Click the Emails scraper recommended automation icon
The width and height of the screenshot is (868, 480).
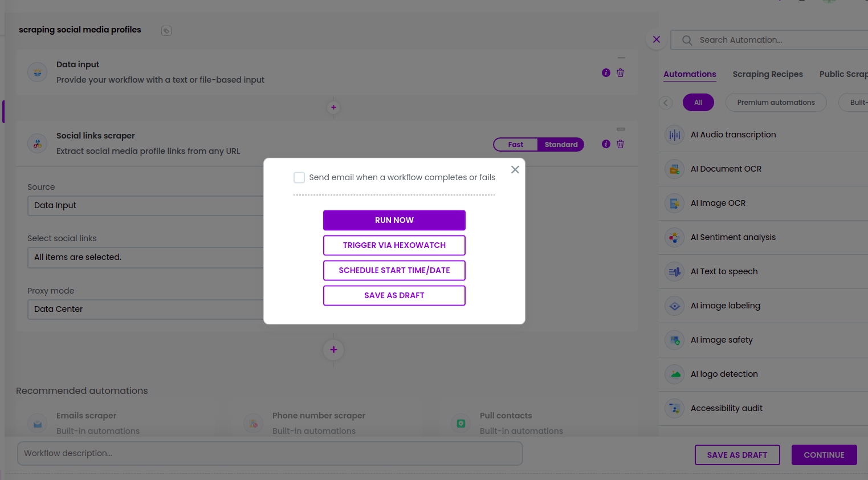coord(37,423)
